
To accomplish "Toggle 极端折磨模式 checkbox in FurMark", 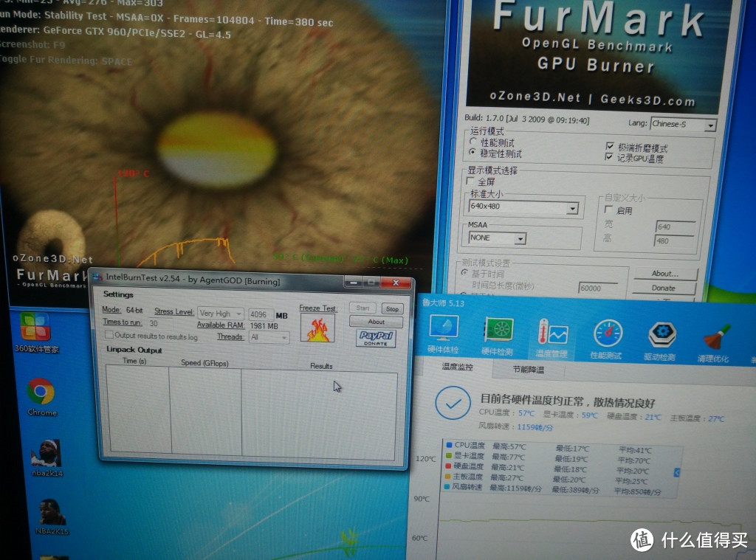I will click(609, 146).
